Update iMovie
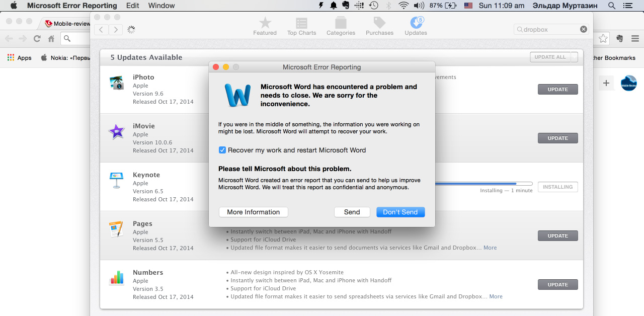 [x=558, y=138]
